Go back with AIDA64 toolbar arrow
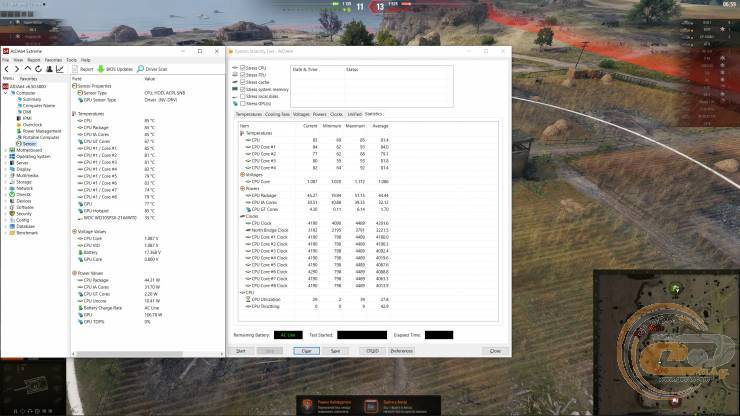This screenshot has width=740, height=416. (x=7, y=69)
